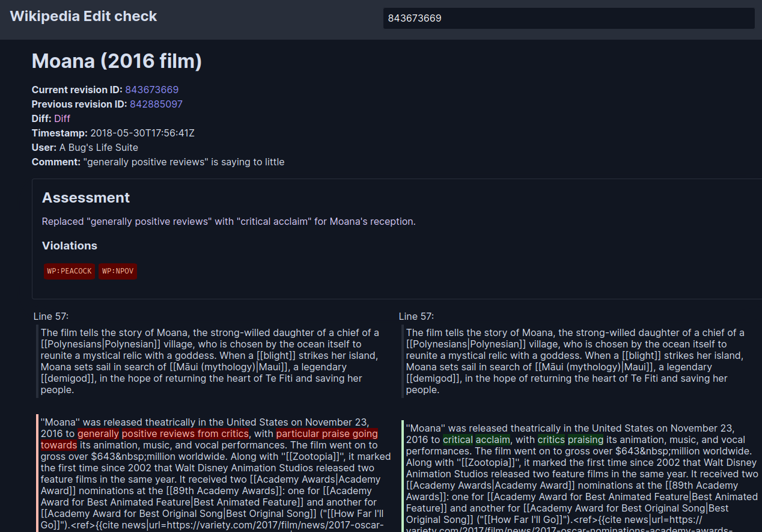Select removed red word 'generally'

tap(99, 433)
